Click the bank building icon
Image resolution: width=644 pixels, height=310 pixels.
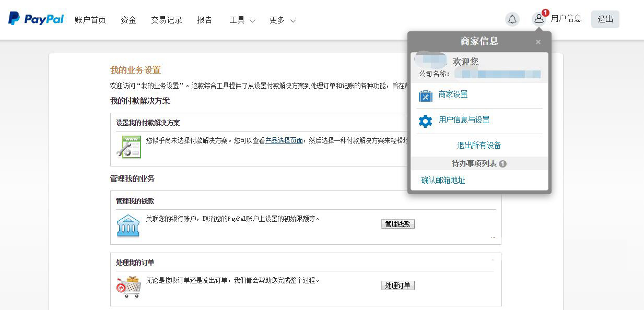click(x=128, y=225)
